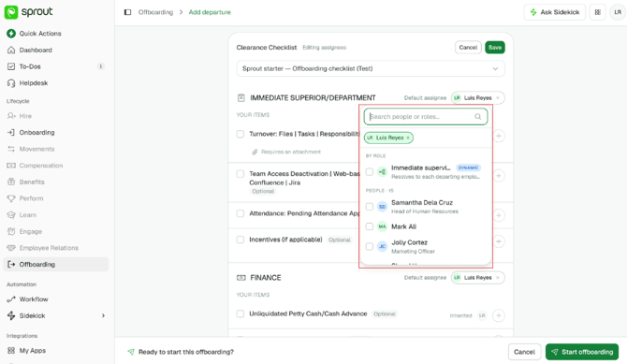The width and height of the screenshot is (627, 364).
Task: Add assignee plus icon for Petty Cash item
Action: click(x=498, y=315)
